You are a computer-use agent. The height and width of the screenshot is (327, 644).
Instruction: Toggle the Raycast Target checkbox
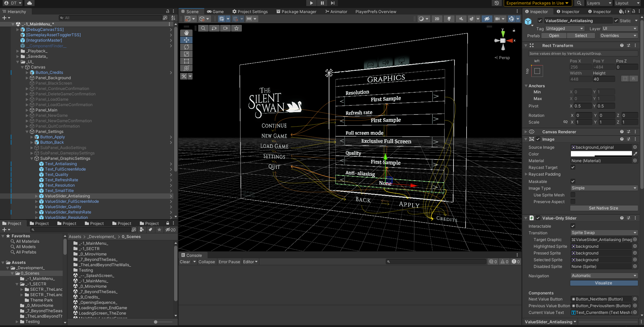click(573, 167)
